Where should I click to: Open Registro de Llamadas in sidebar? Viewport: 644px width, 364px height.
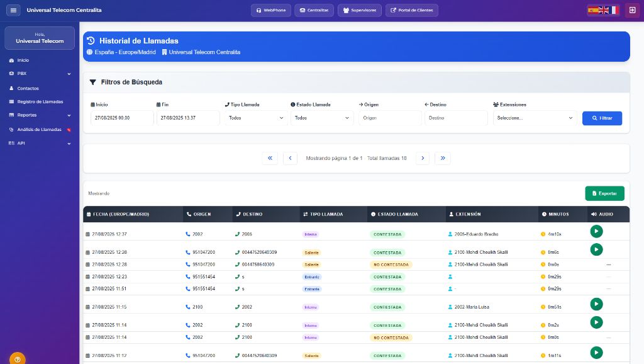(x=40, y=101)
